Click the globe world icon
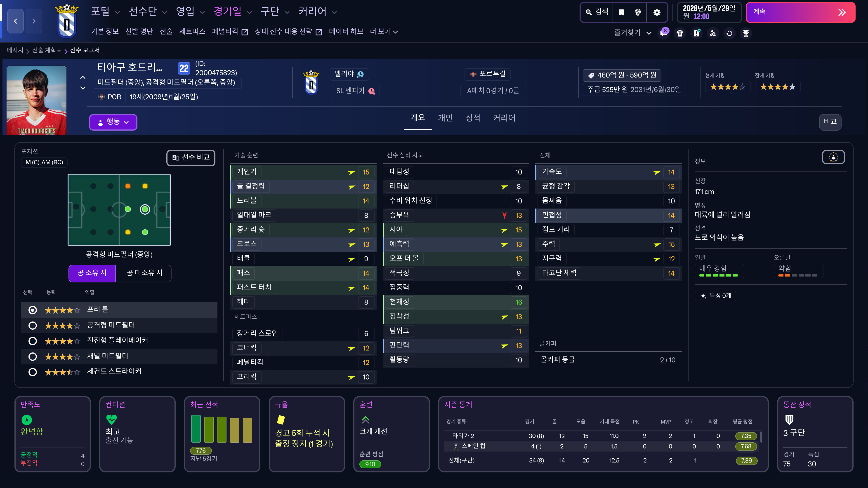This screenshot has width=868, height=488. point(637,12)
